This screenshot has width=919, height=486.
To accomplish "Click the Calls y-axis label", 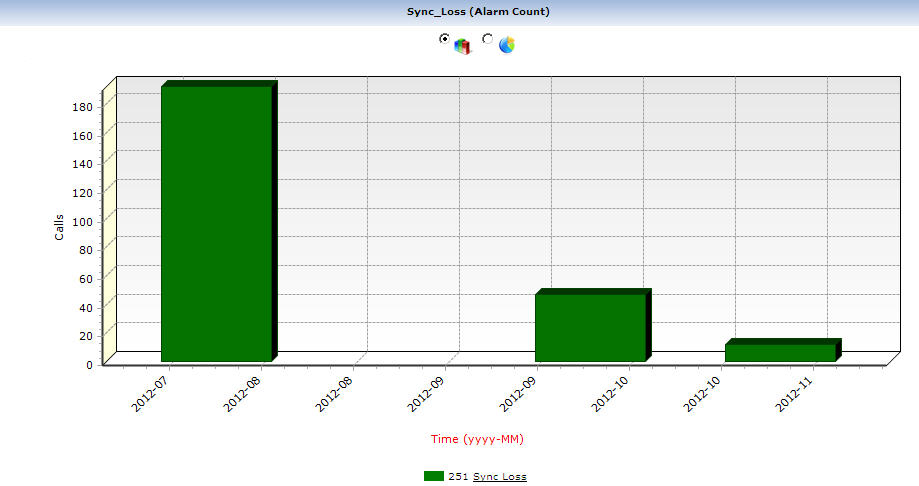I will pos(59,227).
